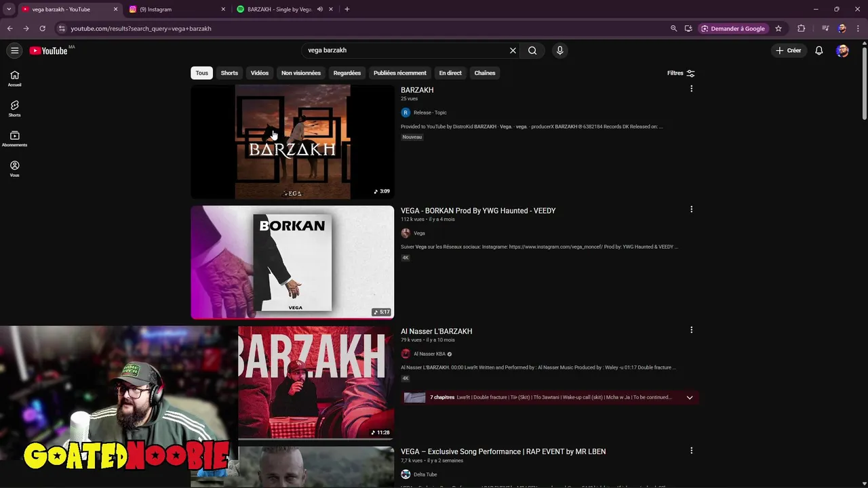The image size is (868, 488).
Task: Open a new browser tab
Action: pyautogui.click(x=347, y=9)
